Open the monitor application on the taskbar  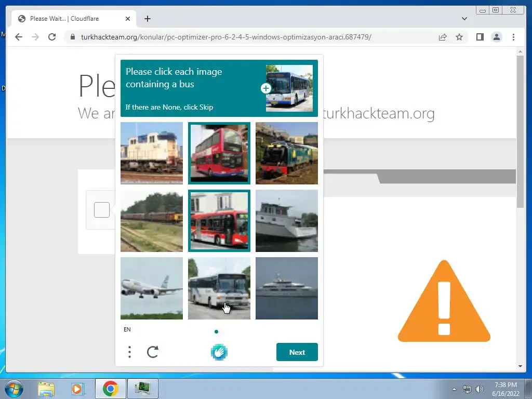point(143,389)
